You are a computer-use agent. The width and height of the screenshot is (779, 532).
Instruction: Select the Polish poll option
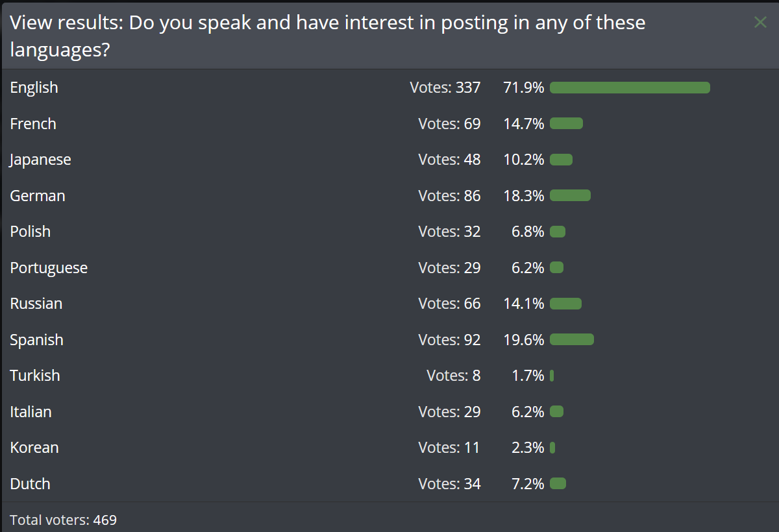[389, 232]
